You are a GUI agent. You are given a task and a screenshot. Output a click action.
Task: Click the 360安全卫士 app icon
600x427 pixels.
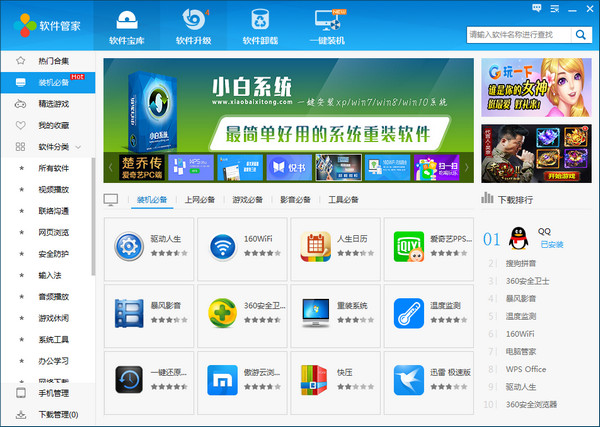pos(223,313)
